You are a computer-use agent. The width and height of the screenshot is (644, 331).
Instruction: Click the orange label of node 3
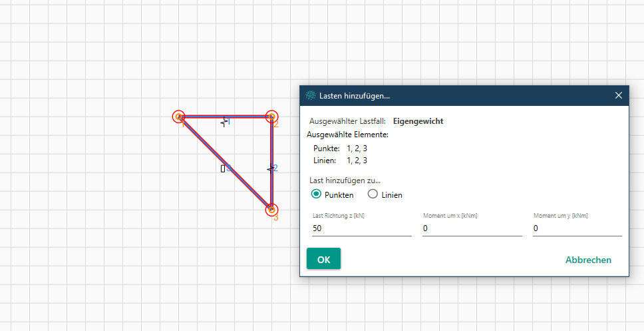tap(275, 218)
